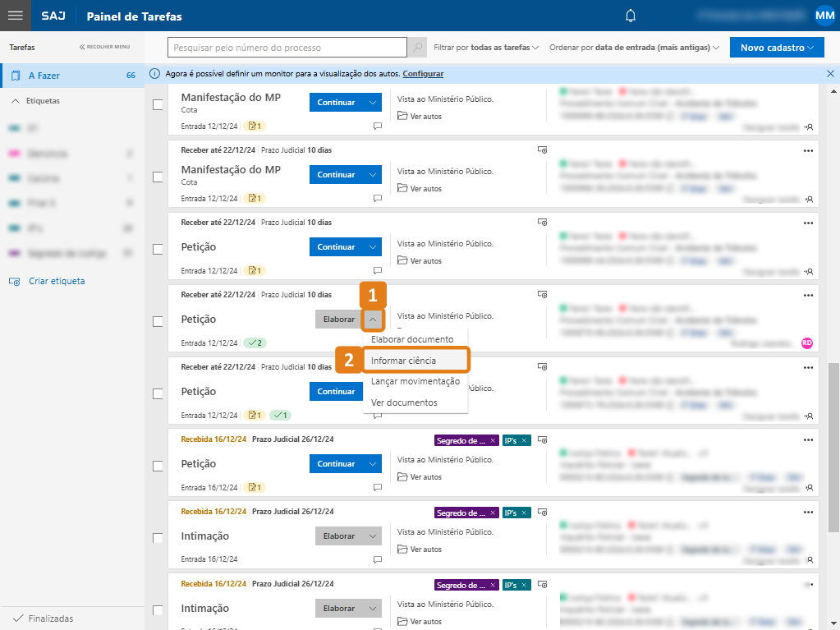Image resolution: width=840 pixels, height=630 pixels.
Task: Open the MM user avatar menu
Action: click(x=824, y=16)
